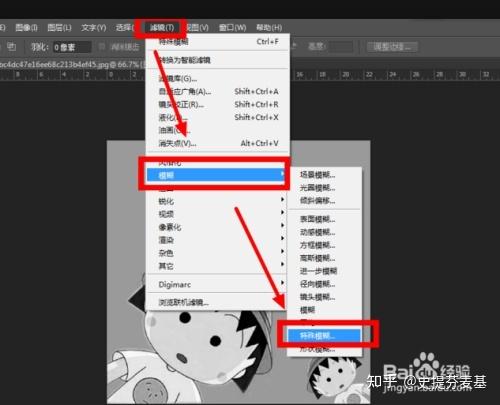Click the 高度 height input field

click(x=340, y=47)
